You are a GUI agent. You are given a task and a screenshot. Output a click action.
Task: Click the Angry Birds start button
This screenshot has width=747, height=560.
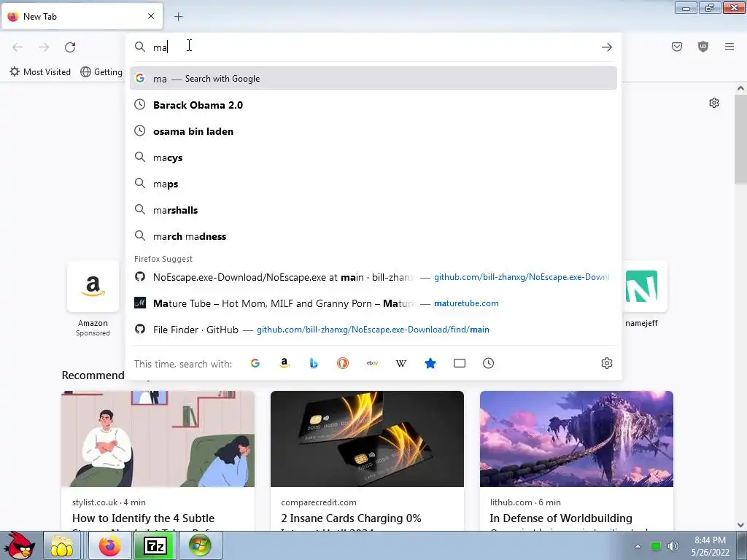tap(19, 545)
